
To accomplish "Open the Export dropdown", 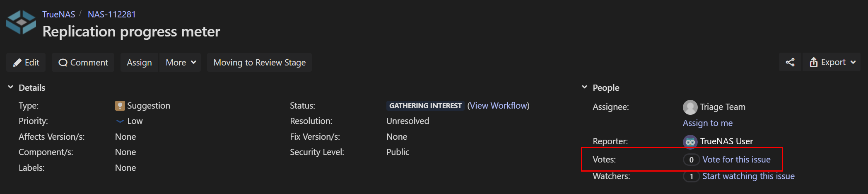I will tap(832, 62).
